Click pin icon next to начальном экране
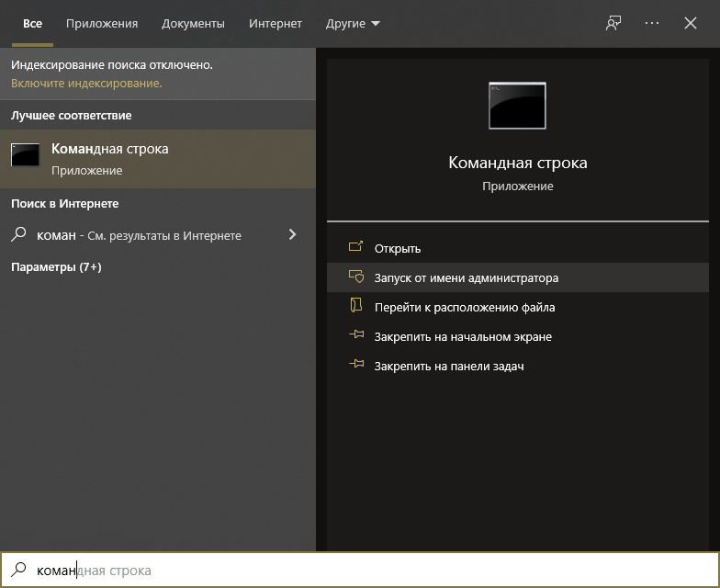 (x=356, y=334)
